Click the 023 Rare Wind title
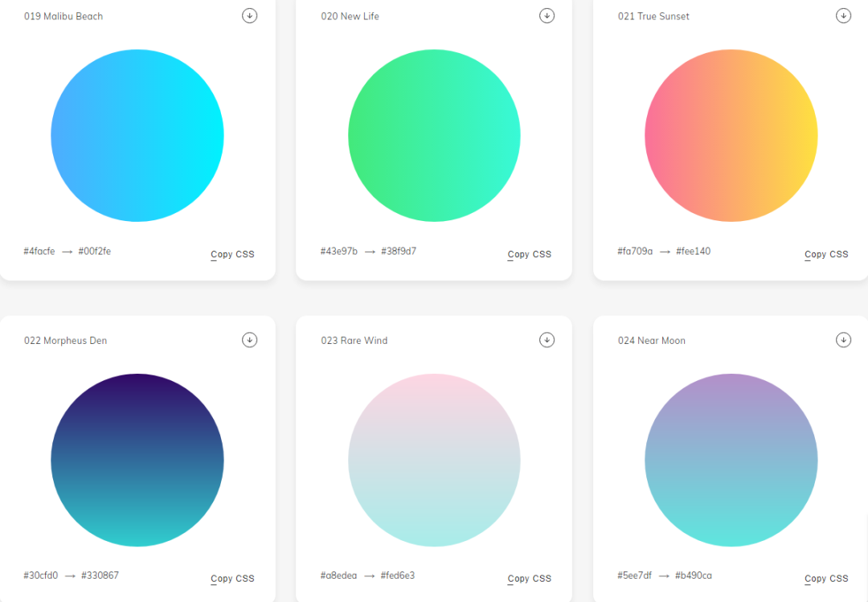The image size is (868, 602). (x=354, y=341)
